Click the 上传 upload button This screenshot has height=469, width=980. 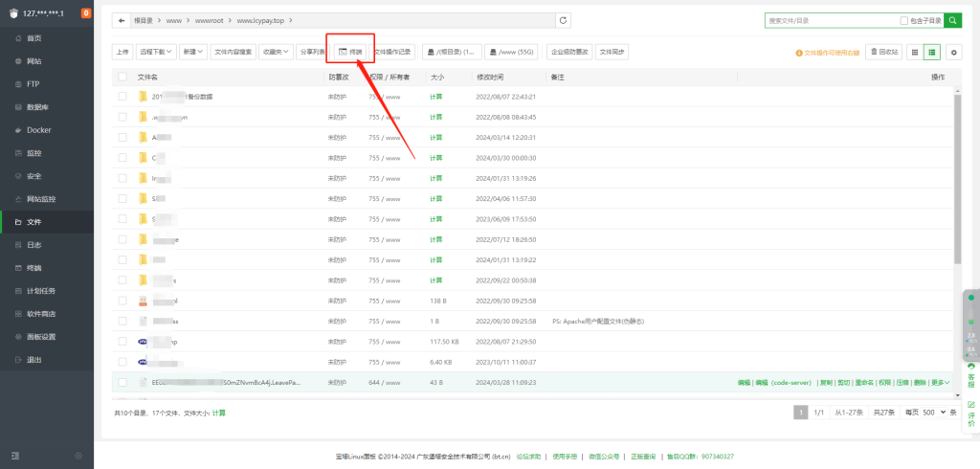point(122,52)
